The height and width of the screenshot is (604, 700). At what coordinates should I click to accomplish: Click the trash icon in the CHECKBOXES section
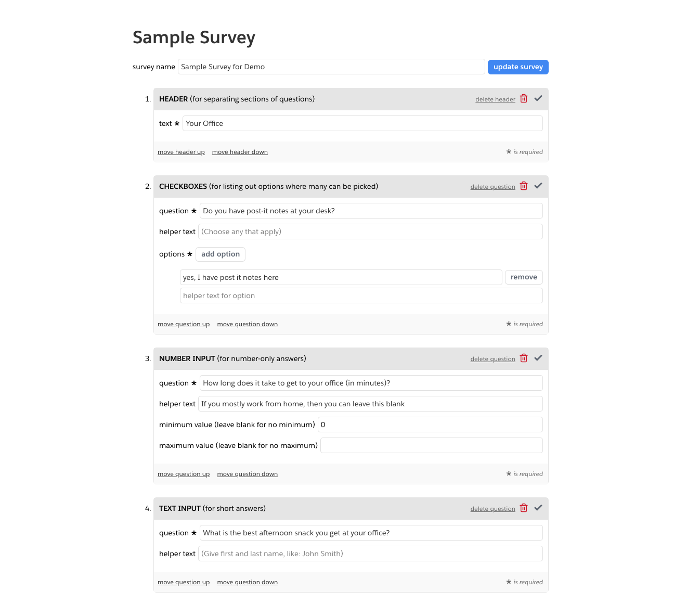pos(524,186)
